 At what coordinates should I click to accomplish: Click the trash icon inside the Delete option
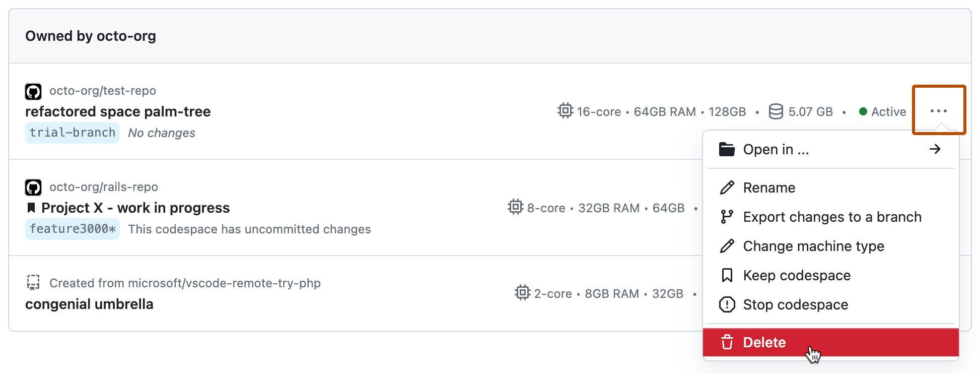[x=727, y=342]
